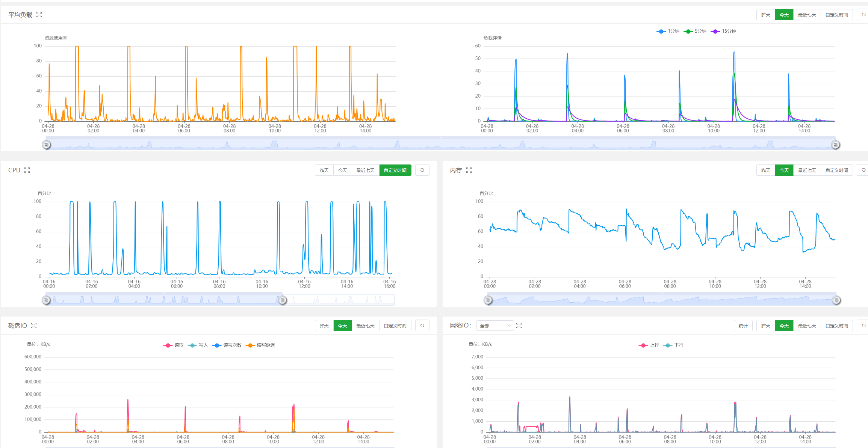
Task: Select 自定义时间 in CPU panel
Action: [395, 170]
